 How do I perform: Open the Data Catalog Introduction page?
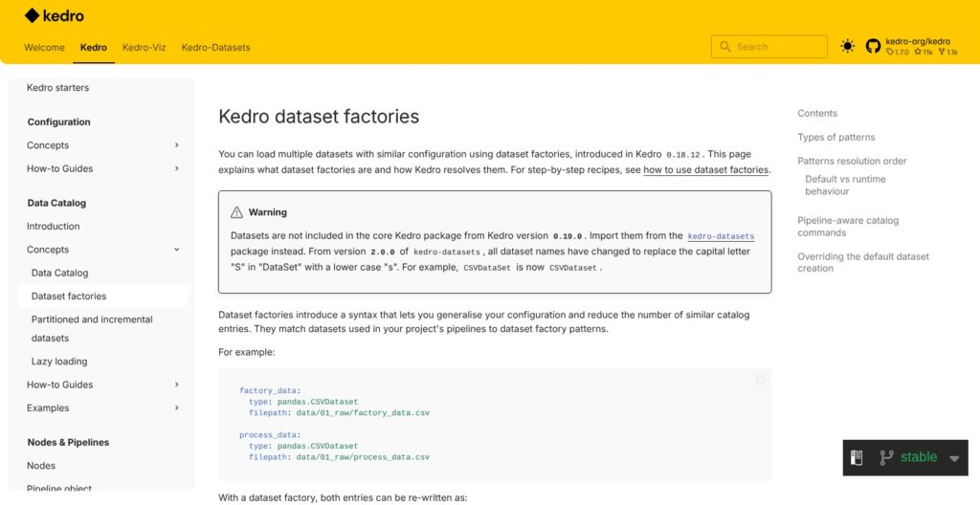54,227
